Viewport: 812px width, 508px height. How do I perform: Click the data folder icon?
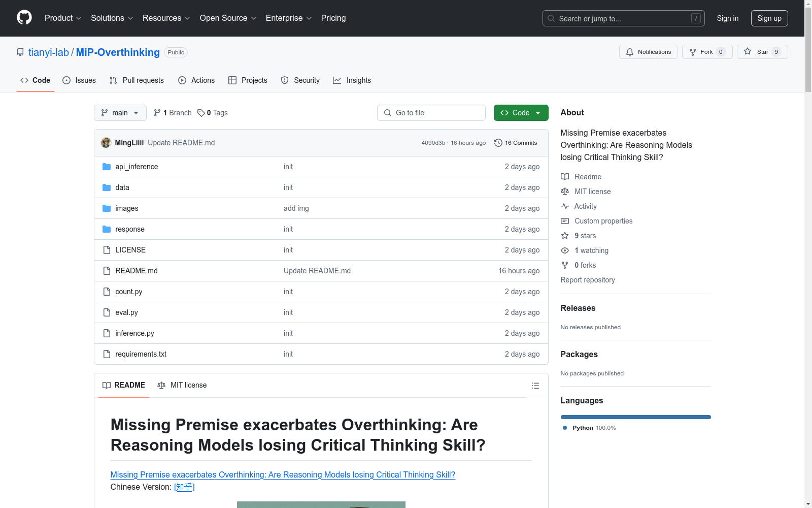pos(107,187)
